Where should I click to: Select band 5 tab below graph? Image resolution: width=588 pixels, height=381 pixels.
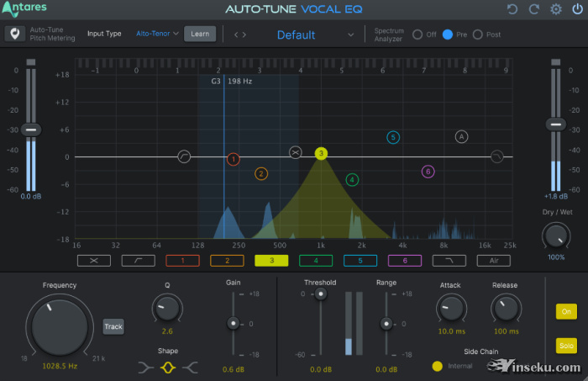(360, 261)
